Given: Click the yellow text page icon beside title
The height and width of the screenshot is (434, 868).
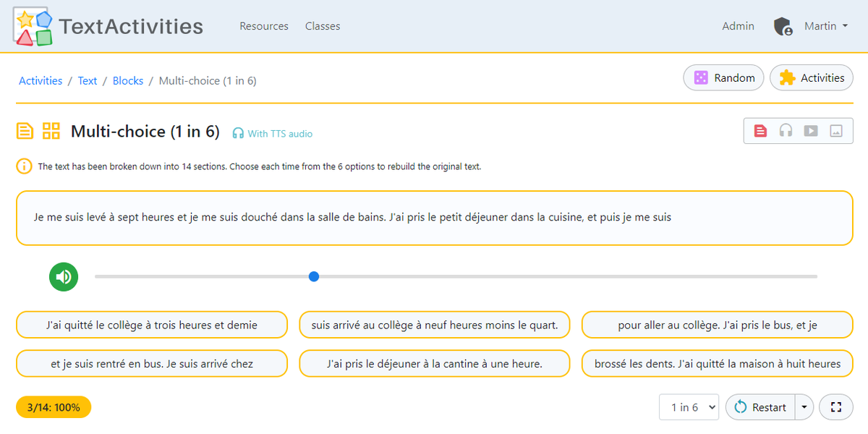Looking at the screenshot, I should [x=25, y=131].
